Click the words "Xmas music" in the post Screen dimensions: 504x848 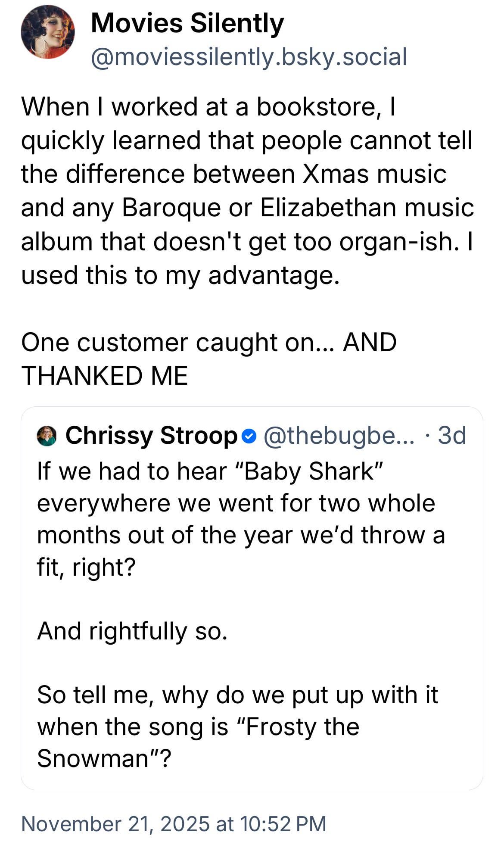pyautogui.click(x=374, y=174)
